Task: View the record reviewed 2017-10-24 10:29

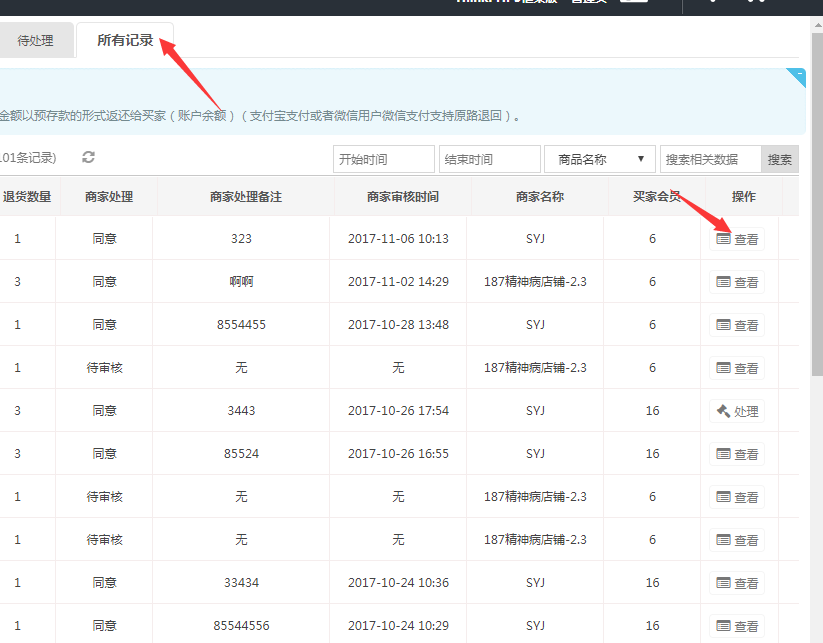Action: pos(737,626)
